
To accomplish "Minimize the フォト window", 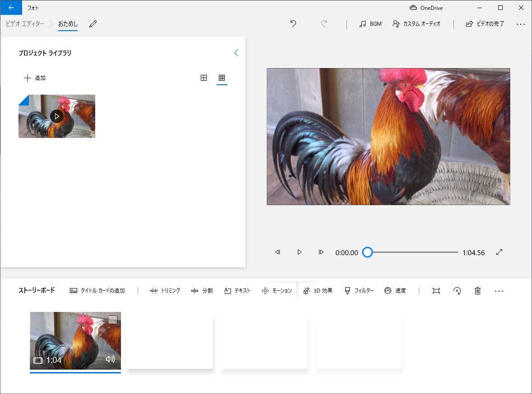I will tap(479, 8).
